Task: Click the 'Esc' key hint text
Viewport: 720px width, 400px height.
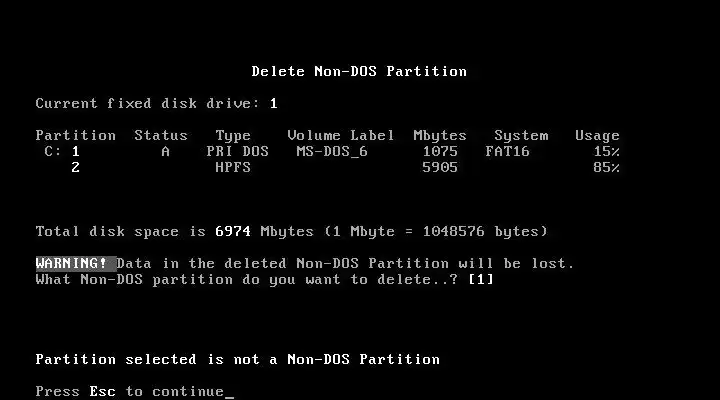Action: pyautogui.click(x=102, y=391)
